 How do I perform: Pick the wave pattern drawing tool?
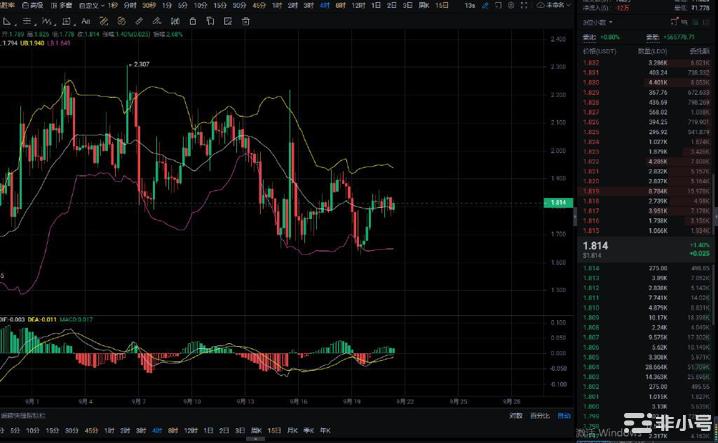47,22
